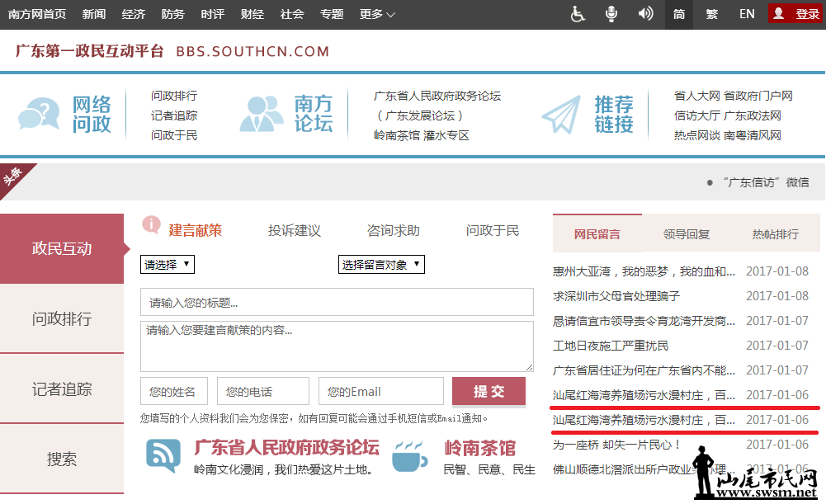Open the 问政排行 link under 网络问政
This screenshot has height=504, width=826.
tap(174, 96)
